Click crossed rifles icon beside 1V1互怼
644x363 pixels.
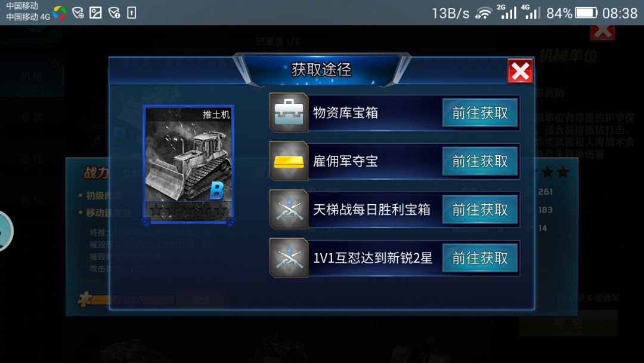point(289,258)
